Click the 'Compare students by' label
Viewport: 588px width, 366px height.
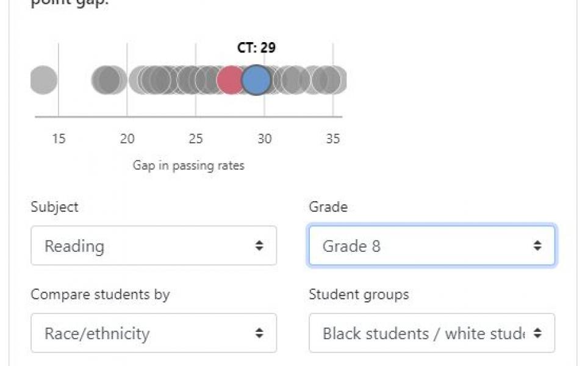pyautogui.click(x=100, y=295)
